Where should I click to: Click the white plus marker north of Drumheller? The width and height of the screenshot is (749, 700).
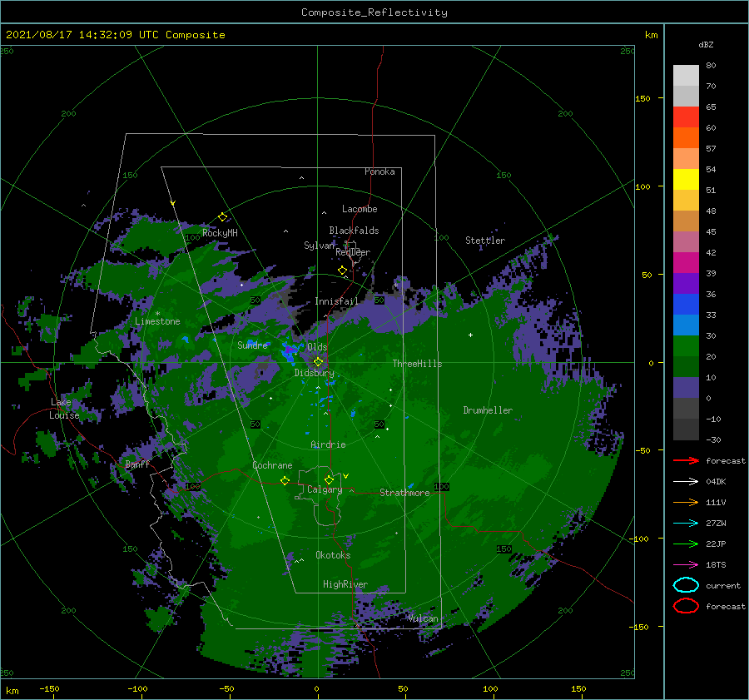pyautogui.click(x=470, y=335)
